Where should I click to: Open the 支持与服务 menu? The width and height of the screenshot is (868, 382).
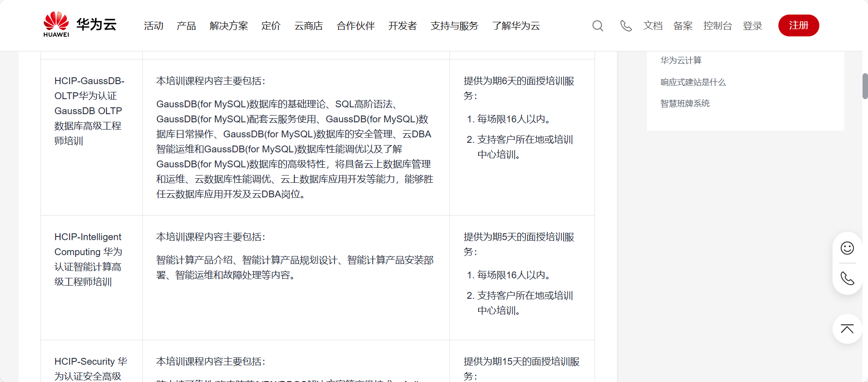(x=454, y=26)
